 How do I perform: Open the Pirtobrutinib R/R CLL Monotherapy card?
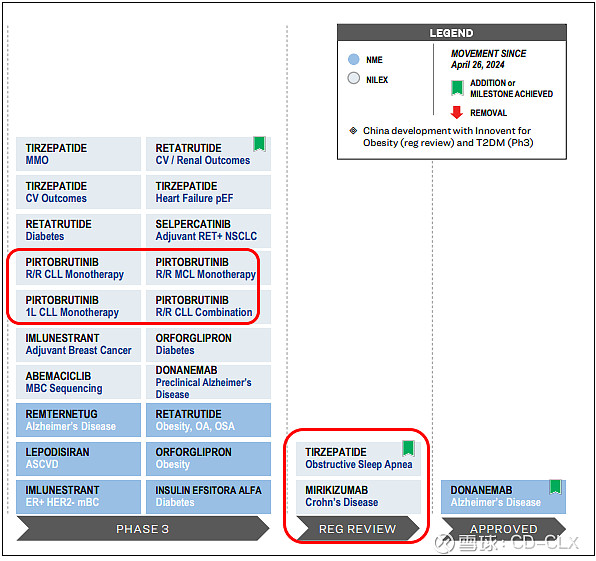tap(78, 268)
